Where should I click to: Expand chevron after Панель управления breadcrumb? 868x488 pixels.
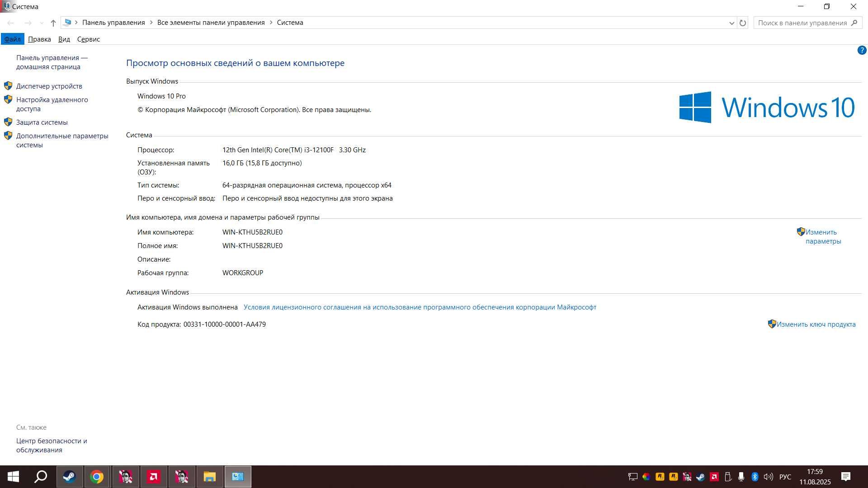[x=151, y=22]
